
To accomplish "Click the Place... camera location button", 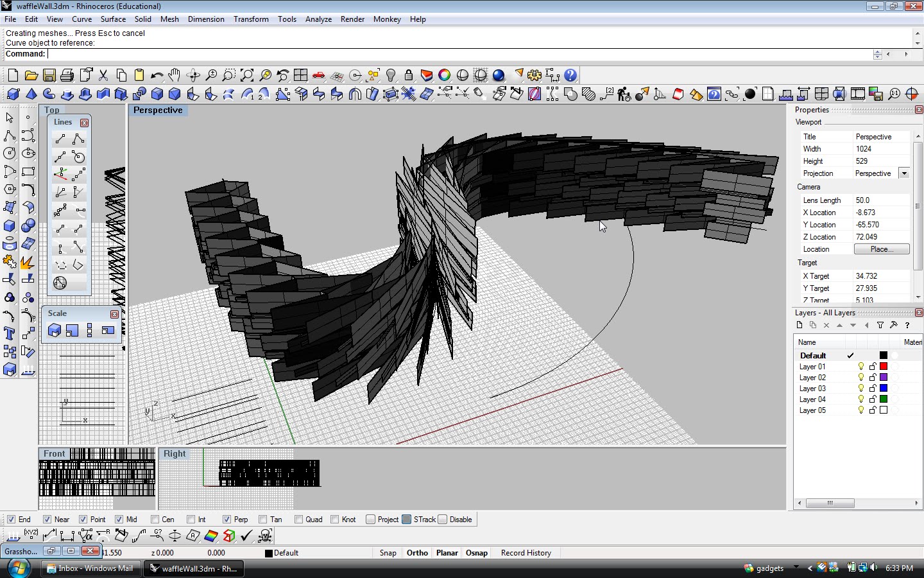I will coord(881,249).
